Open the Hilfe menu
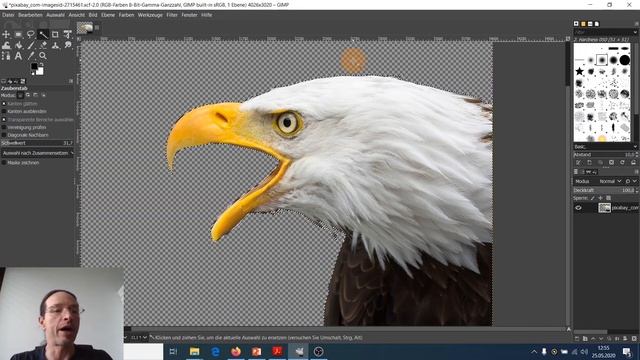The height and width of the screenshot is (360, 640). click(207, 15)
